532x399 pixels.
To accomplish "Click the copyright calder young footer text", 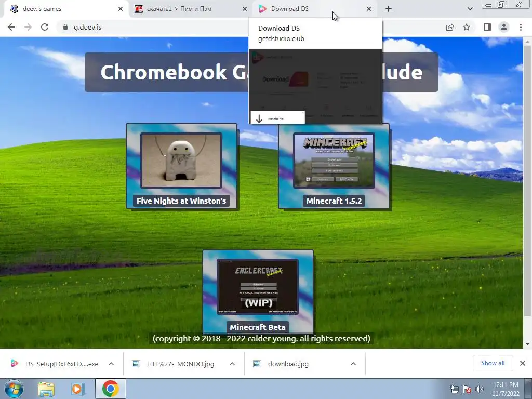I will tap(261, 338).
